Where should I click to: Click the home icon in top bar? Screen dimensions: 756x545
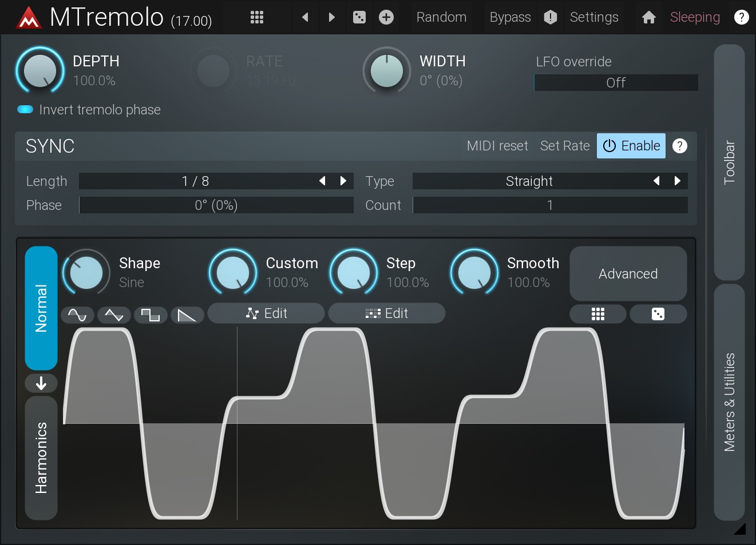[x=648, y=17]
